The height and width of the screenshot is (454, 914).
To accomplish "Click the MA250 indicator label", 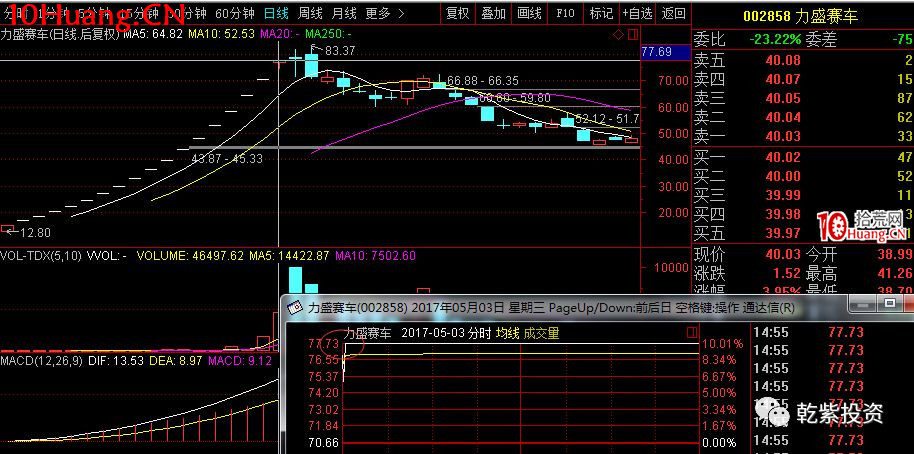I will [328, 34].
